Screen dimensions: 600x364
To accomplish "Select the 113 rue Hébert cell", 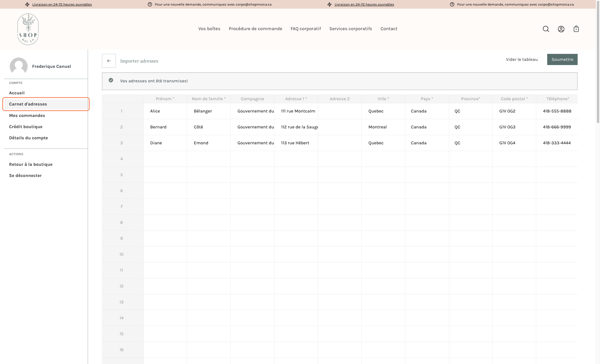I will pyautogui.click(x=296, y=143).
